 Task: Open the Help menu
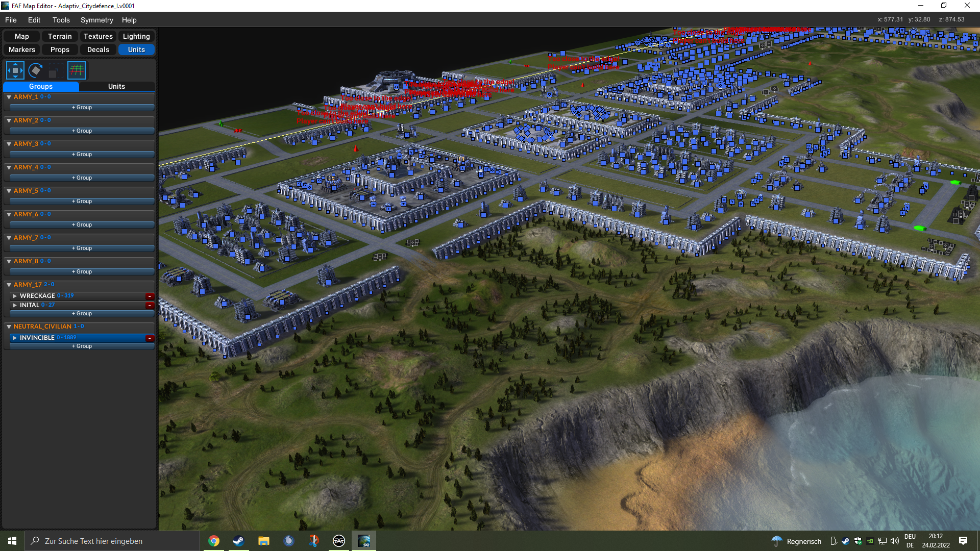pyautogui.click(x=129, y=20)
